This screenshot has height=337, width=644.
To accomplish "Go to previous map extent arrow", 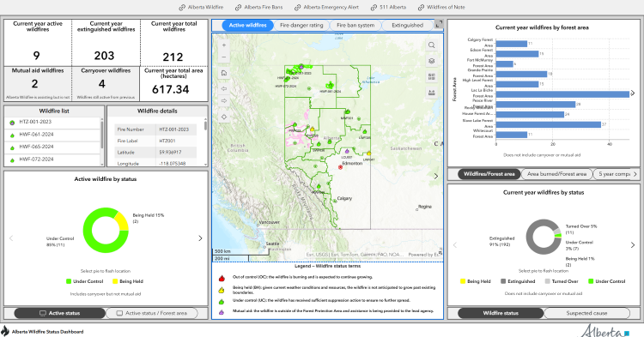I will 224,88.
